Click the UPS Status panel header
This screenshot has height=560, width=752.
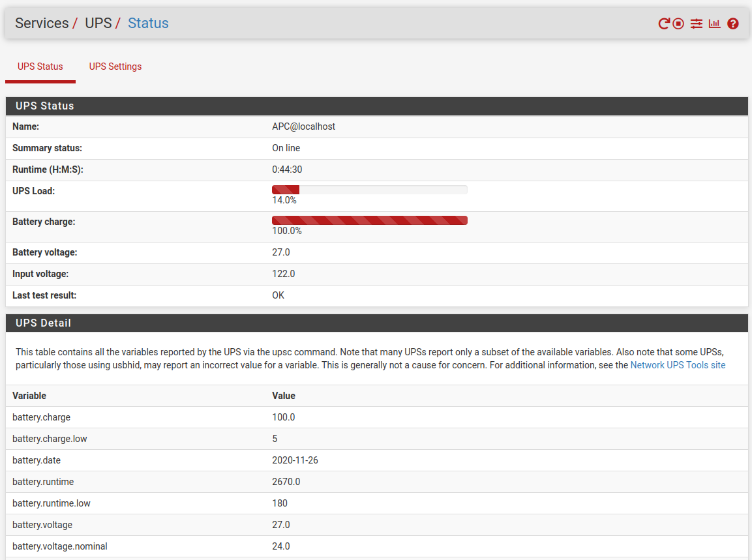(376, 106)
